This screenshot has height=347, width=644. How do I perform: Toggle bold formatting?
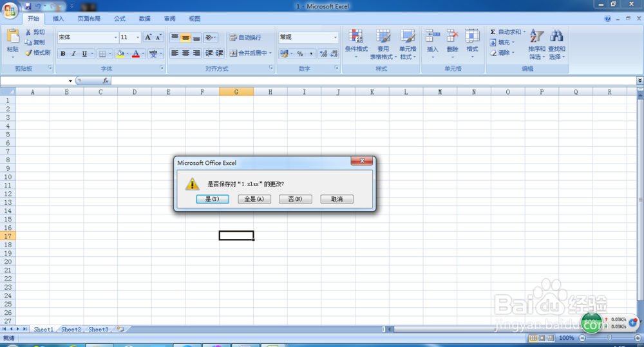point(63,54)
